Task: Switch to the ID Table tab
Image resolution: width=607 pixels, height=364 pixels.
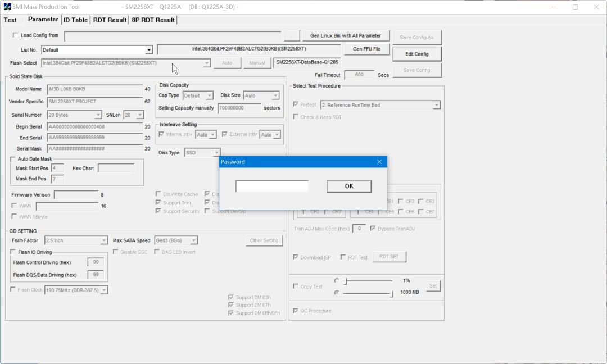Action: tap(75, 20)
